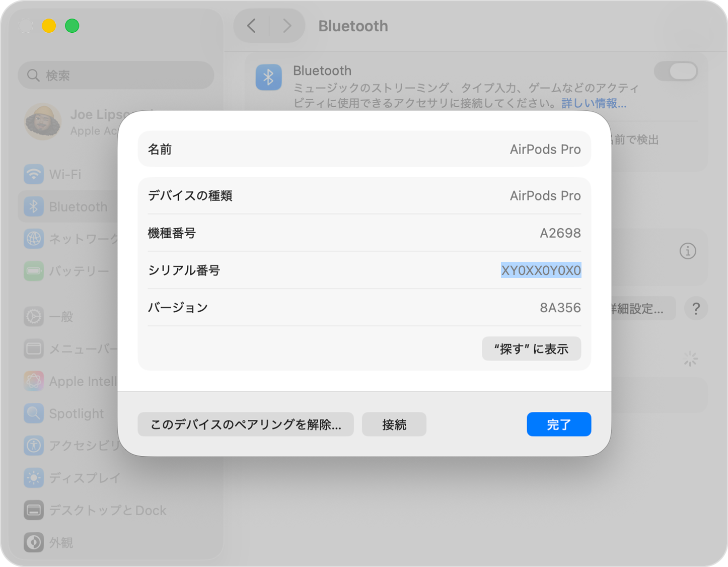Open the 詳しい情報 link
Viewport: 728px width, 567px height.
[x=593, y=104]
